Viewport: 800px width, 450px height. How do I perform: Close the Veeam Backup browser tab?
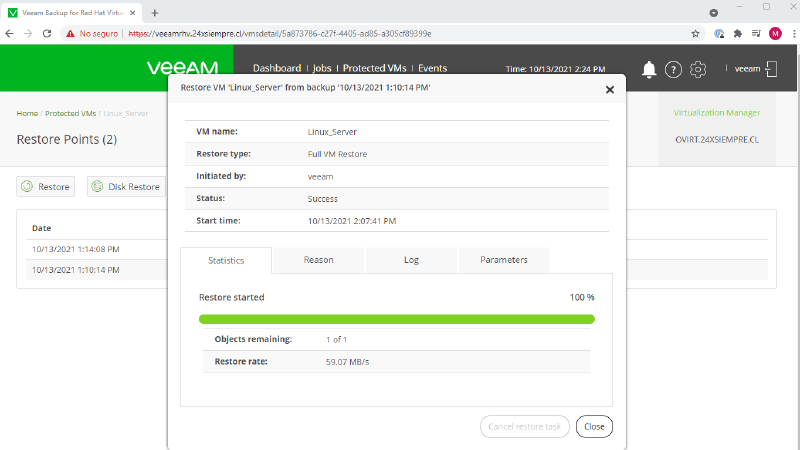pyautogui.click(x=133, y=13)
